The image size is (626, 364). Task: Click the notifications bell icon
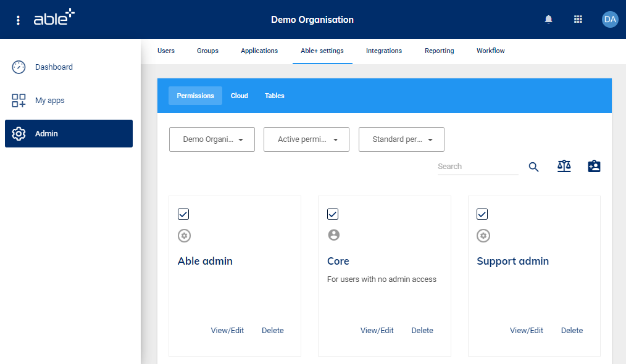(x=548, y=20)
